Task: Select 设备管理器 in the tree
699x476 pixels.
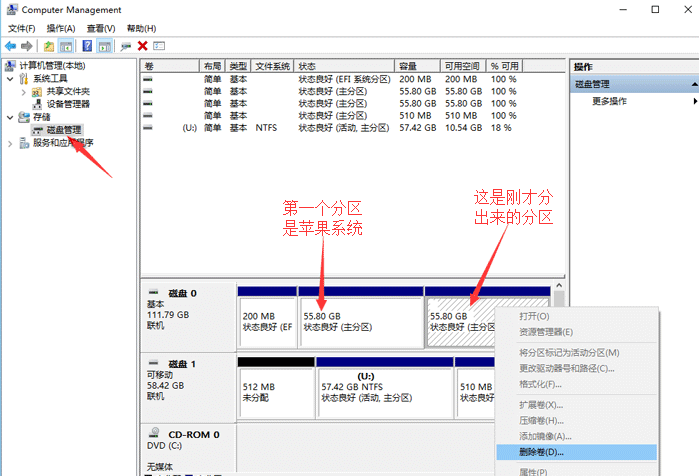Action: coord(68,104)
